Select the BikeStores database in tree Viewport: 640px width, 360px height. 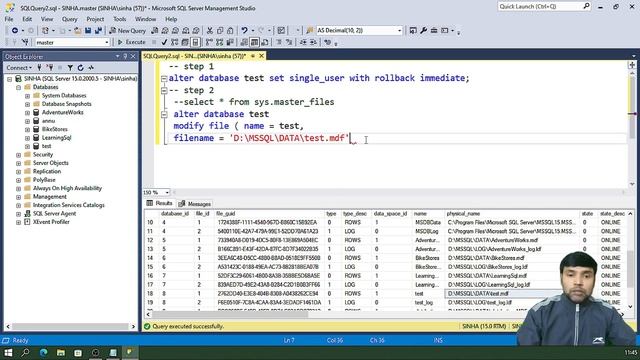[x=55, y=129]
